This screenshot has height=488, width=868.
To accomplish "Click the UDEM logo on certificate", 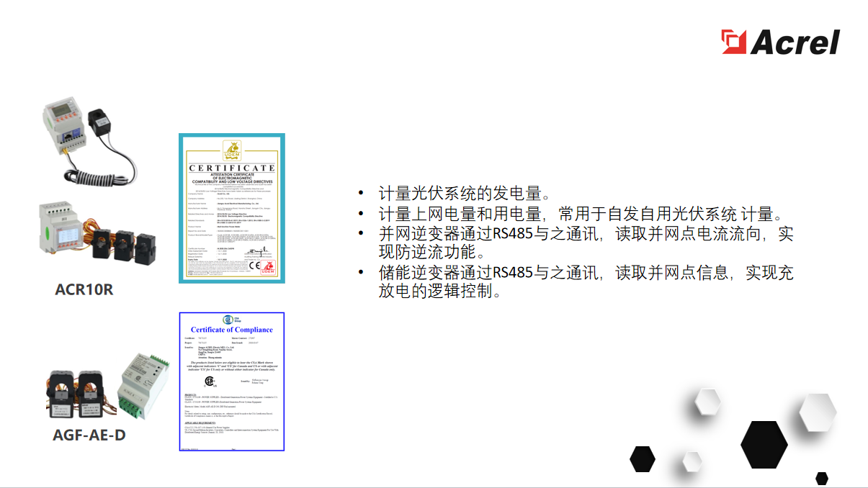I will [232, 151].
